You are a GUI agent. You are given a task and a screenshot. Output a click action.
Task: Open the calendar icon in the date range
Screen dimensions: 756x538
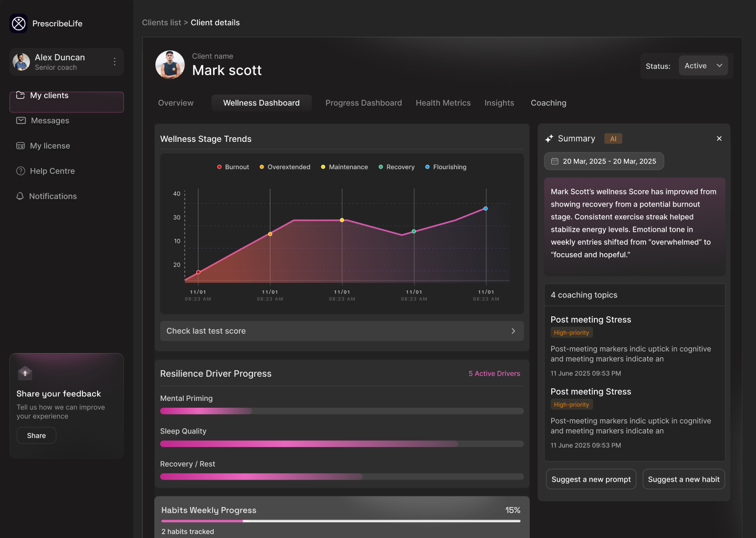[555, 161]
